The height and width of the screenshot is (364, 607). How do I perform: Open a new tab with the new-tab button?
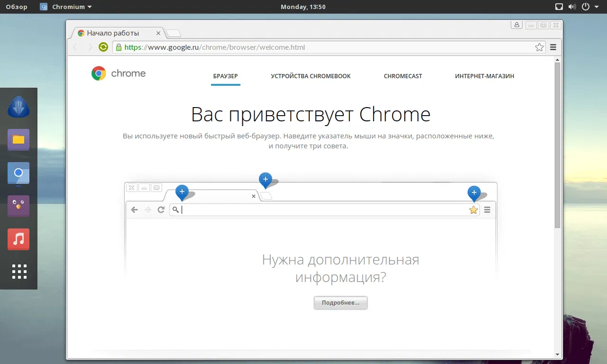(174, 33)
